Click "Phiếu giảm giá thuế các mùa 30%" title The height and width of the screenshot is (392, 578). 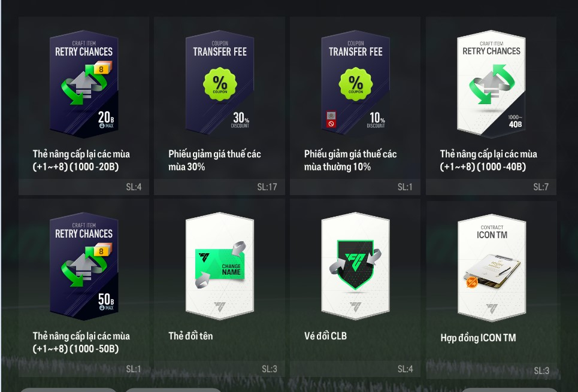[x=214, y=160]
